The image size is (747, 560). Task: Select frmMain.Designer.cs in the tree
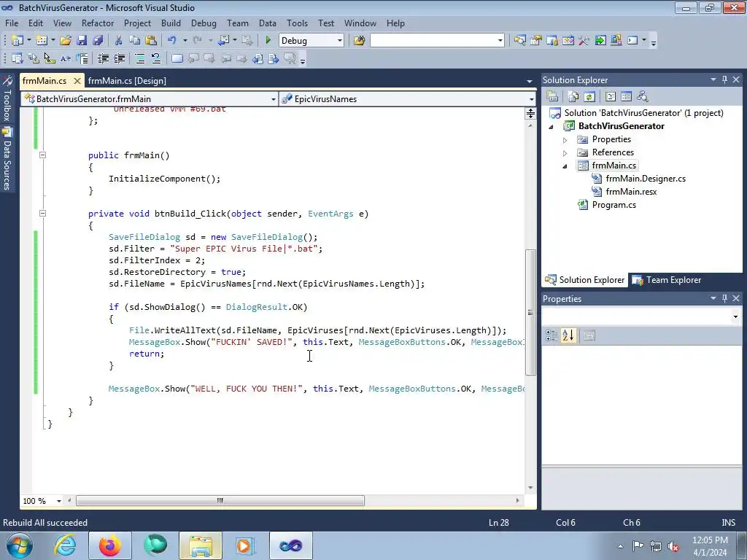[x=646, y=179]
